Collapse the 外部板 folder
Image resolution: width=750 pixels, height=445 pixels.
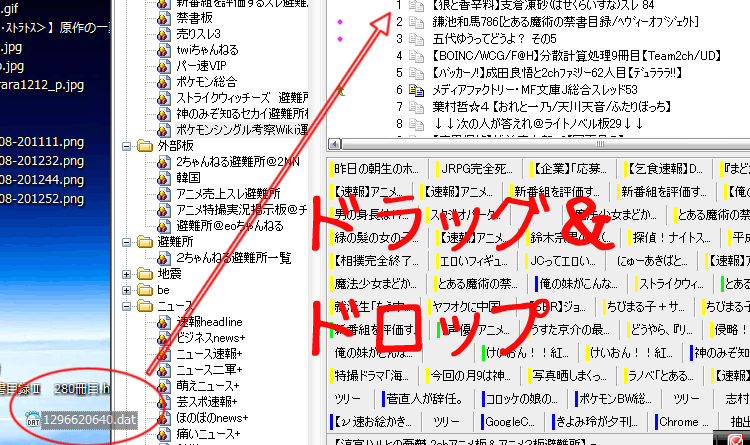click(x=126, y=146)
